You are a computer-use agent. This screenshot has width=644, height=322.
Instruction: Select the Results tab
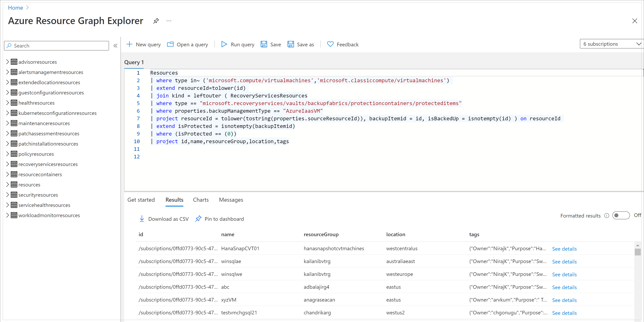[174, 200]
